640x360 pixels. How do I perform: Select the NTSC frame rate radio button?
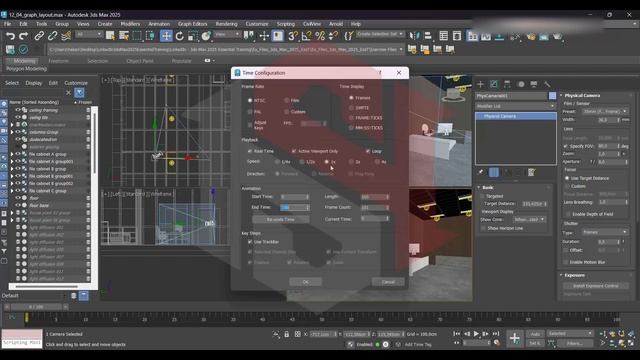tap(250, 100)
